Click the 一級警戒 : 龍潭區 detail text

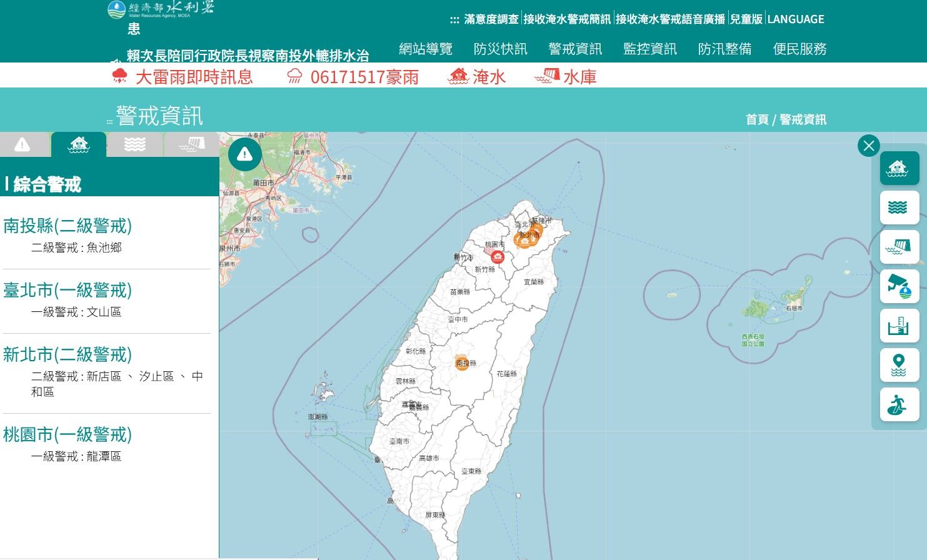click(x=76, y=456)
